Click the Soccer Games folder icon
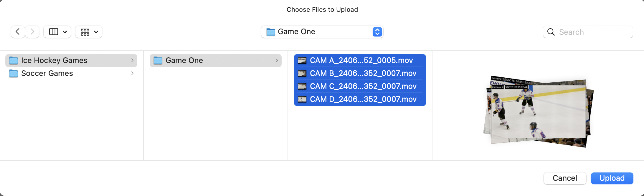 [x=13, y=73]
